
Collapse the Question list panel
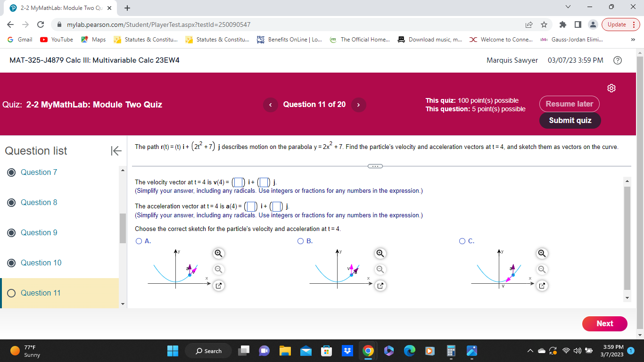115,151
